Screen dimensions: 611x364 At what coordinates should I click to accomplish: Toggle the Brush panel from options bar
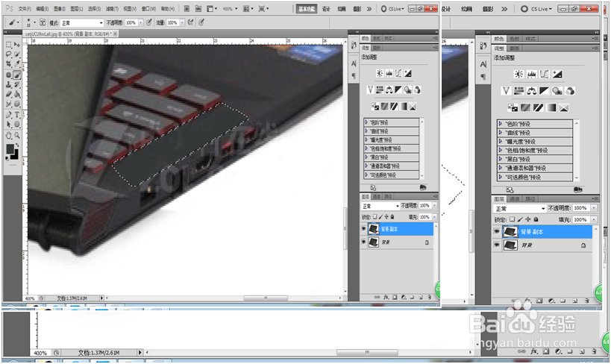click(x=43, y=22)
